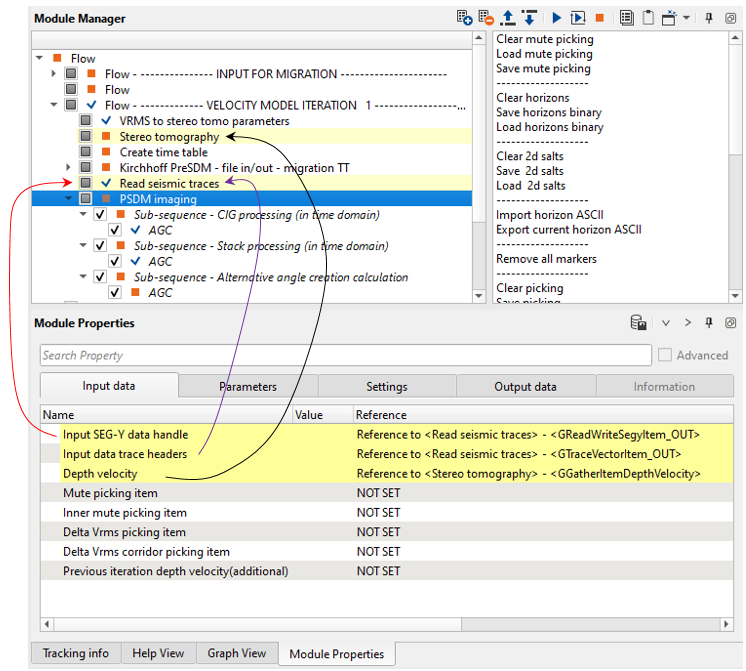Uncheck the CIG processing sub-sequence checkbox
This screenshot has height=671, width=746.
coord(100,215)
